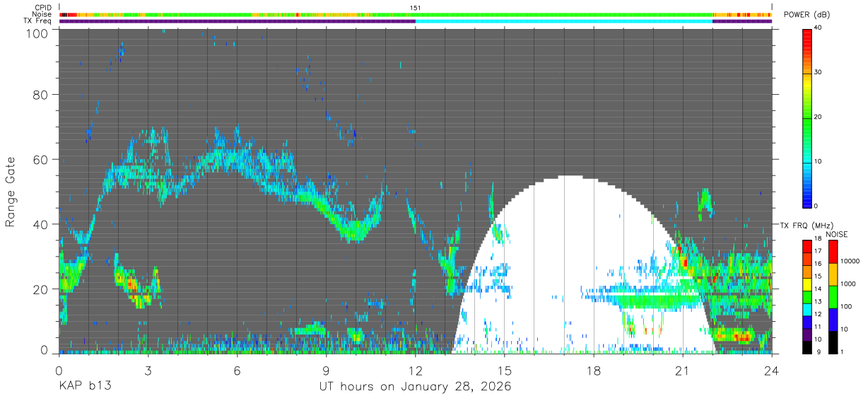Click the red 17–18 MHz TX frequency swatch
The image size is (868, 401).
click(x=807, y=245)
